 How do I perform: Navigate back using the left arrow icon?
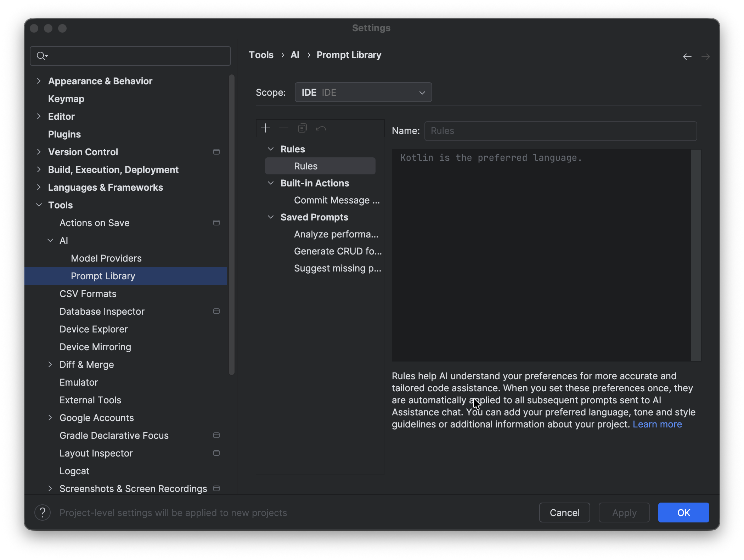tap(687, 56)
